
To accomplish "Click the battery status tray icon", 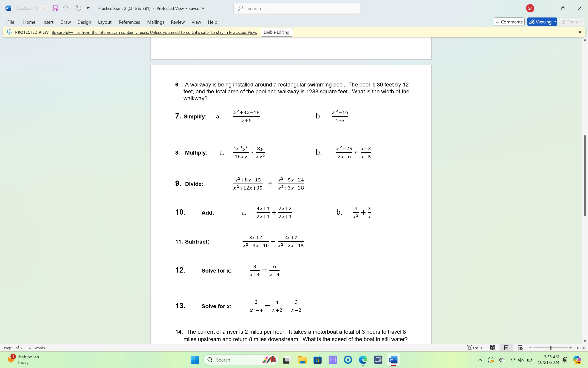I will 529,360.
